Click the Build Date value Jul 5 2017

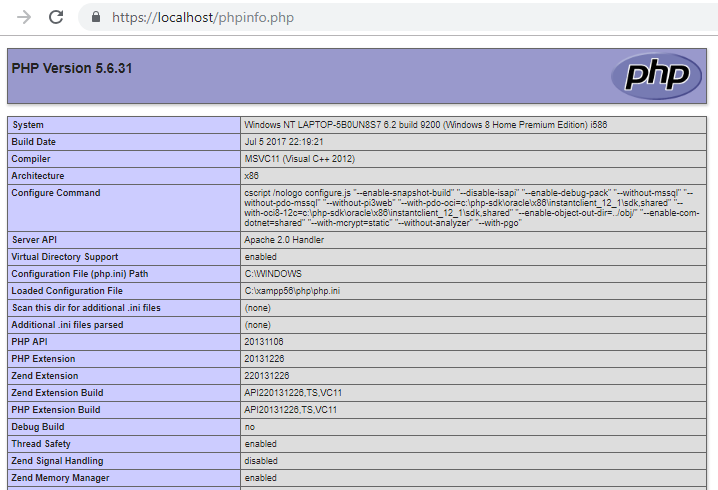pyautogui.click(x=283, y=142)
